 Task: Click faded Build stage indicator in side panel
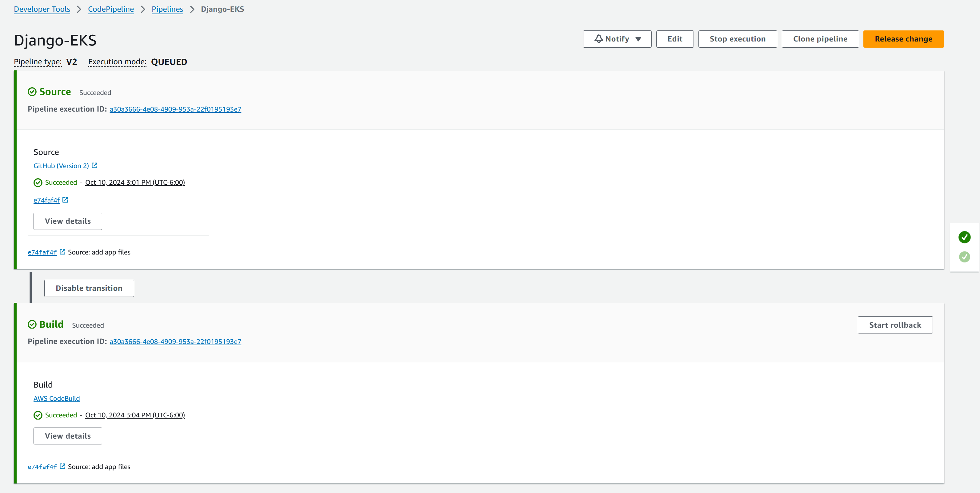point(964,257)
